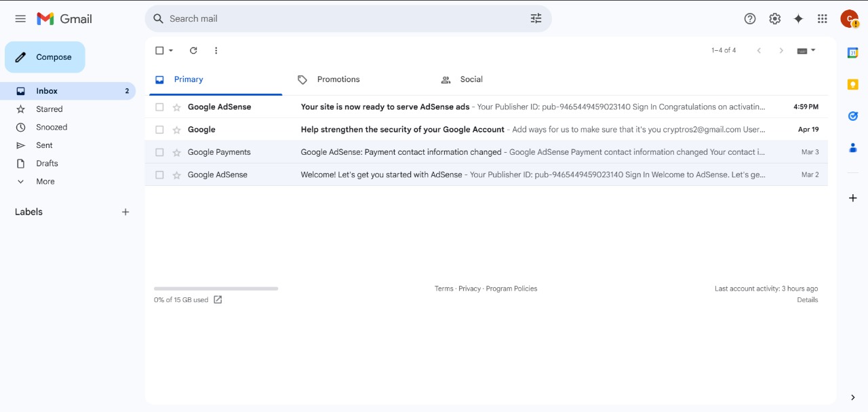Star the Google Payments email
Viewport: 868px width, 412px height.
(x=177, y=152)
